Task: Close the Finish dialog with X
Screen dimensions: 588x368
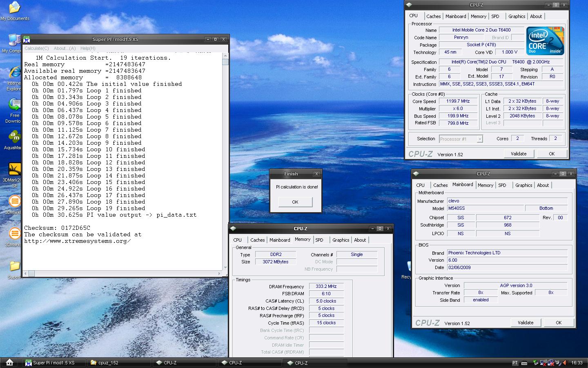Action: tap(316, 174)
